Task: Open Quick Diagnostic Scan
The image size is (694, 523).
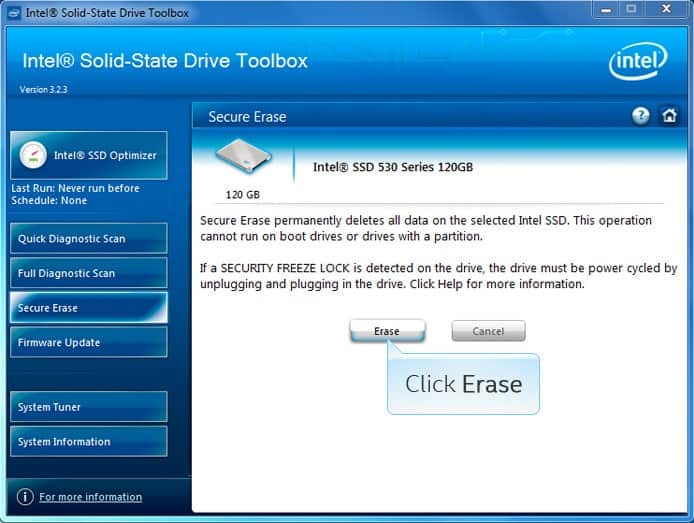Action: point(89,238)
